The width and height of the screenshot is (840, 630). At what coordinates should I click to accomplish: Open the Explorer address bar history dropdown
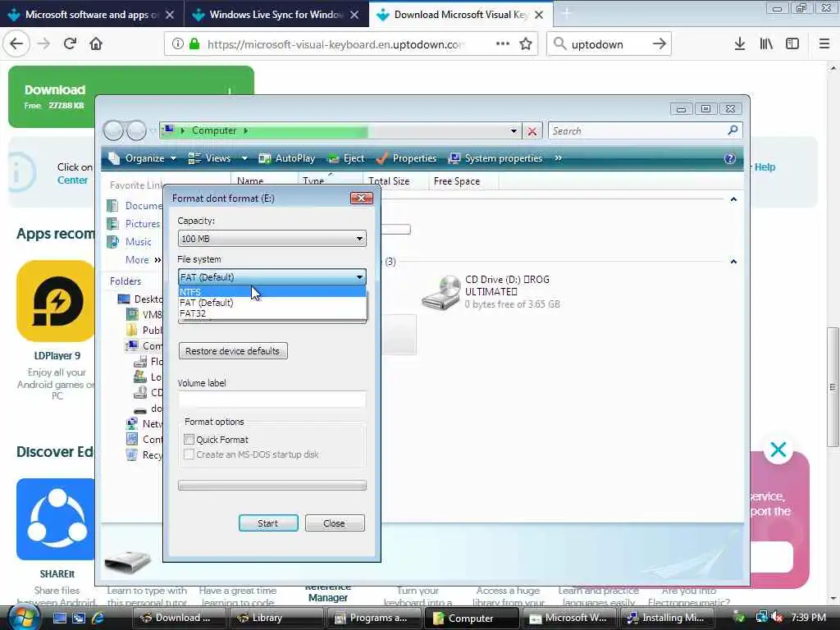coord(514,131)
